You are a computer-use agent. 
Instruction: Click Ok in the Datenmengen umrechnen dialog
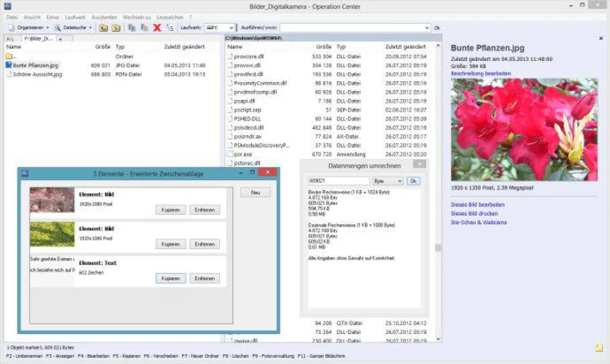coord(413,181)
